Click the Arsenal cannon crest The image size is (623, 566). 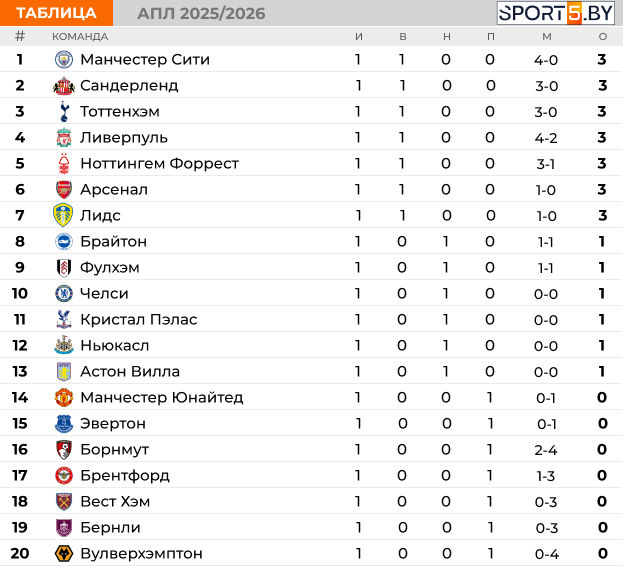click(x=64, y=189)
